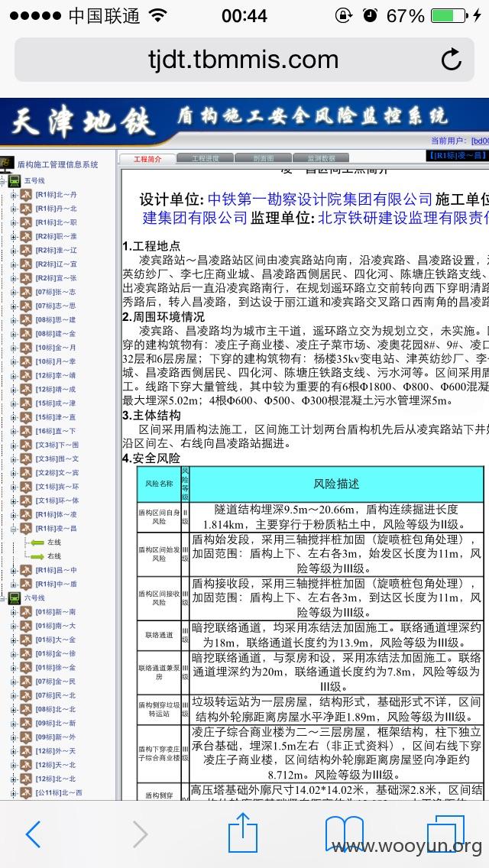Click the current user link after 当前用户
Viewport: 489px width, 868px height.
point(480,141)
